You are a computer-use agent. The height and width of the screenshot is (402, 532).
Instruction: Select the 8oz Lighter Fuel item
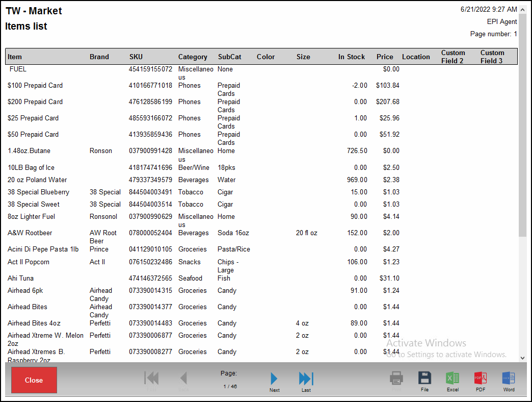pyautogui.click(x=31, y=217)
